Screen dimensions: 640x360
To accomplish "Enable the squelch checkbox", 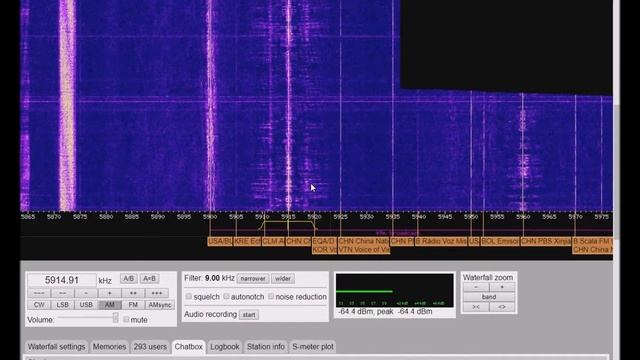I will (189, 297).
